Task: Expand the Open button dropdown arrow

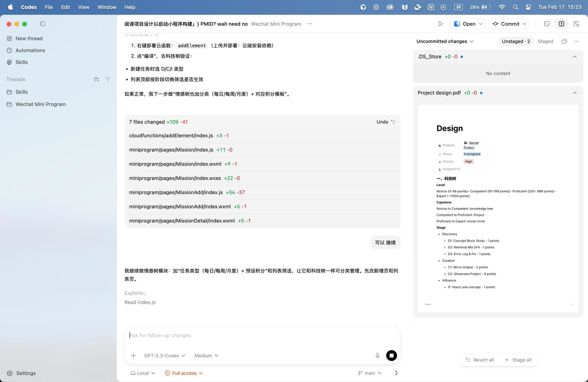Action: [481, 24]
